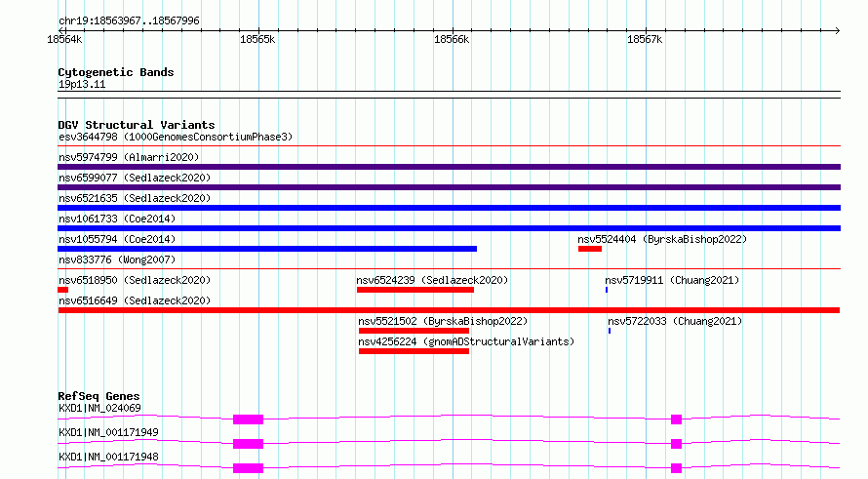This screenshot has width=868, height=479.
Task: Click the nsv6516649 full-width red bar
Action: coord(449,310)
